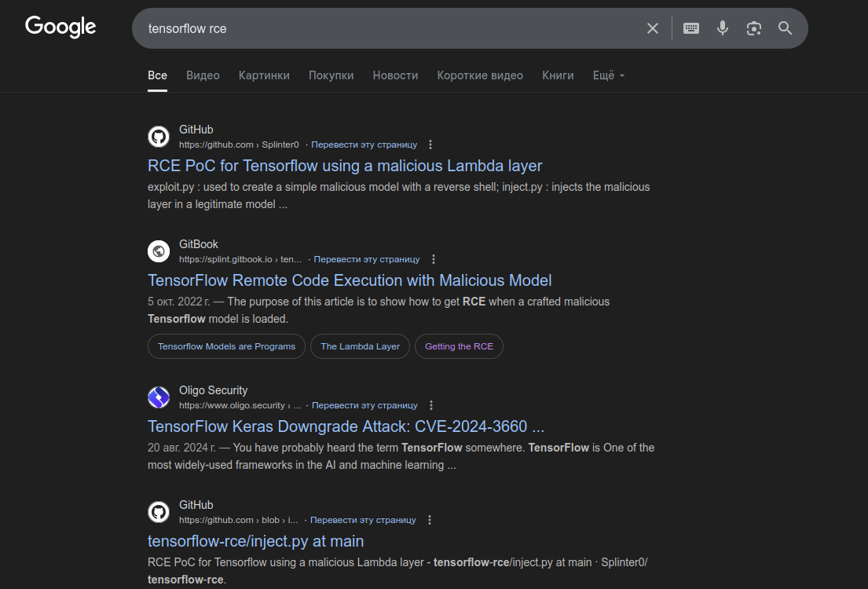Image resolution: width=868 pixels, height=589 pixels.
Task: Click the magnifying glass to run the search
Action: [x=785, y=27]
